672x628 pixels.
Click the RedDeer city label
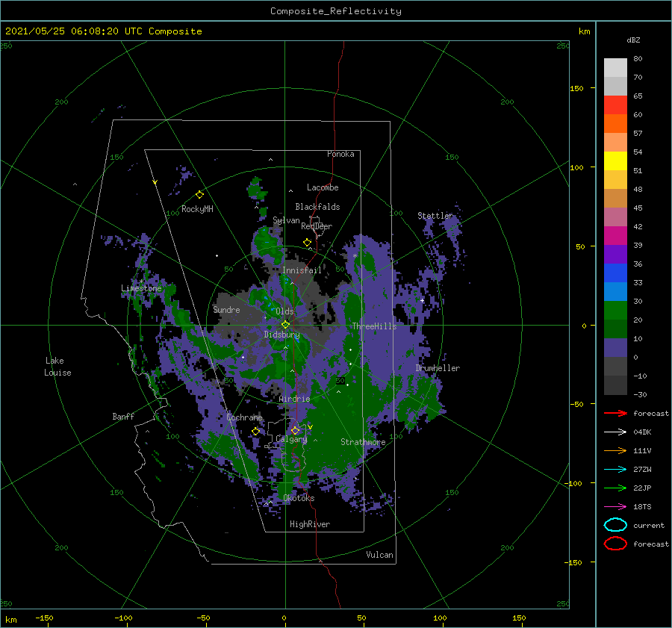[317, 226]
